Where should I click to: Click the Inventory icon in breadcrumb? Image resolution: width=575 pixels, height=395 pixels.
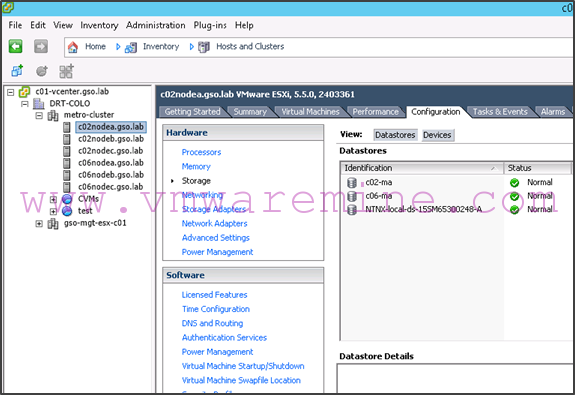tap(131, 47)
